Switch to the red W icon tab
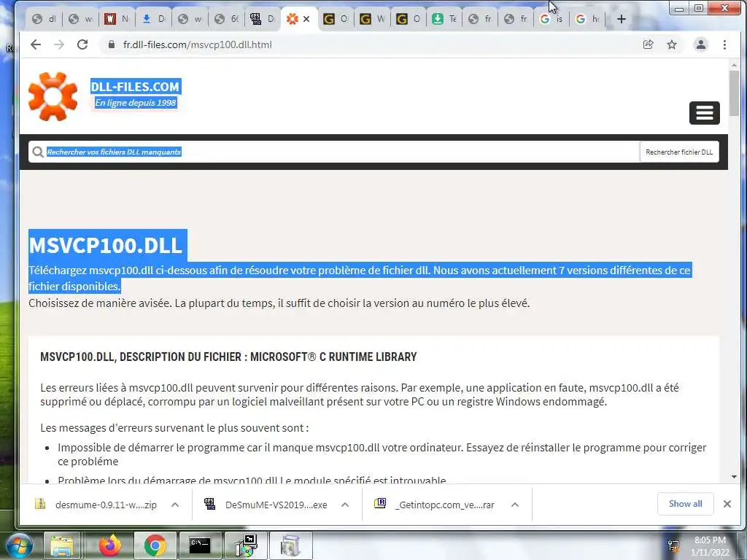This screenshot has width=747, height=560. [117, 19]
